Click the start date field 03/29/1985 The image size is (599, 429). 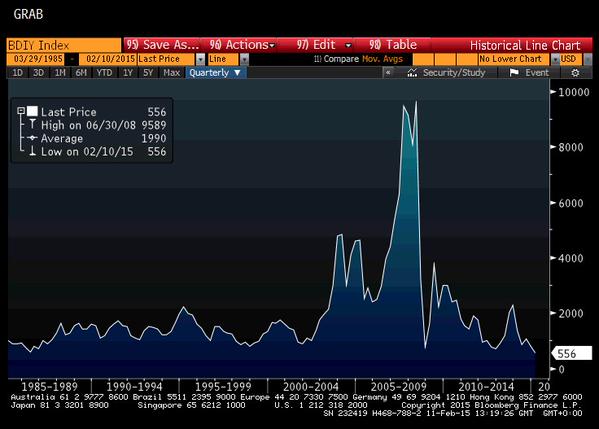[x=36, y=59]
